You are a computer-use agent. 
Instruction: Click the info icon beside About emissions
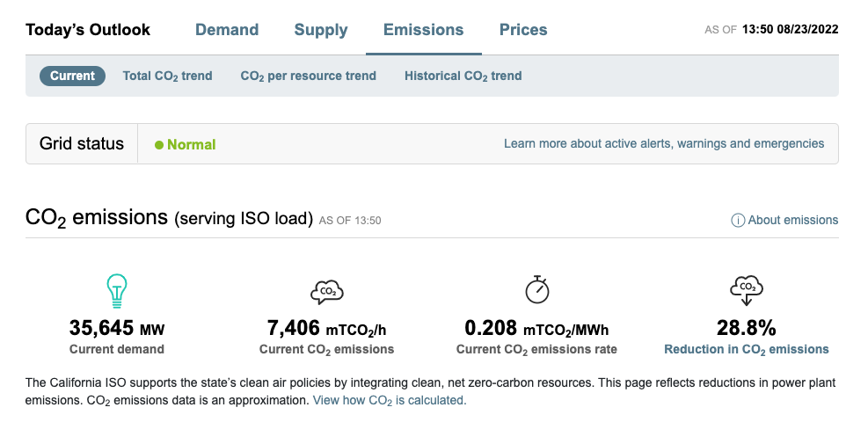tap(738, 221)
